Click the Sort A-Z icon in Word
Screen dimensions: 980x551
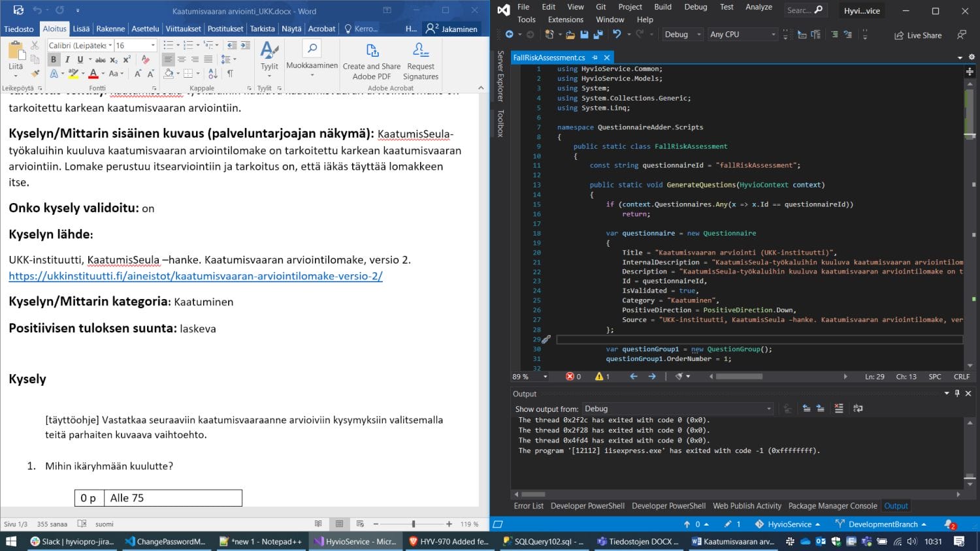213,74
